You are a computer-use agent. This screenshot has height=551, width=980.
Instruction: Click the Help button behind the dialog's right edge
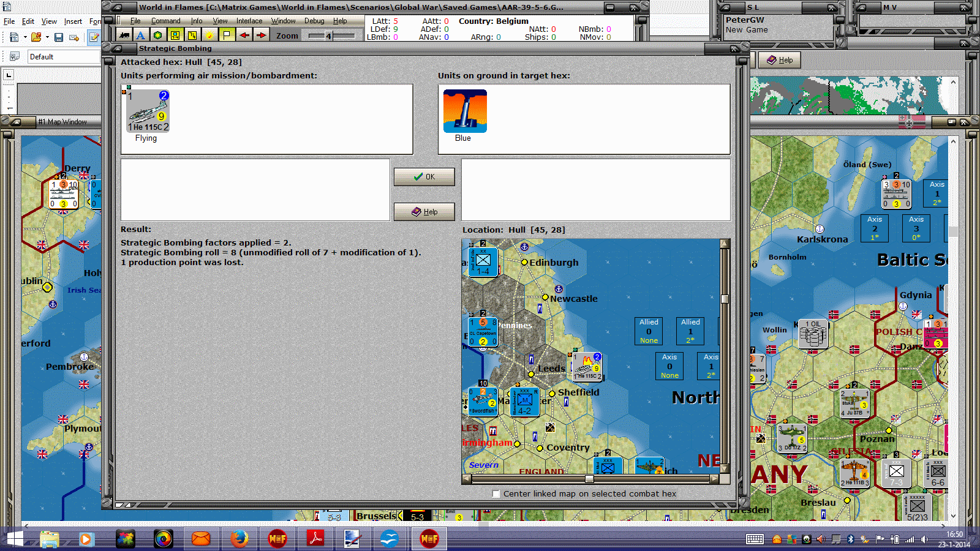pyautogui.click(x=780, y=60)
